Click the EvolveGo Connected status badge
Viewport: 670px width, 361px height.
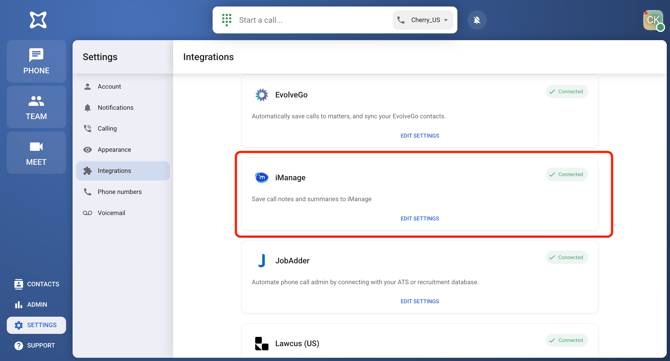click(x=567, y=91)
